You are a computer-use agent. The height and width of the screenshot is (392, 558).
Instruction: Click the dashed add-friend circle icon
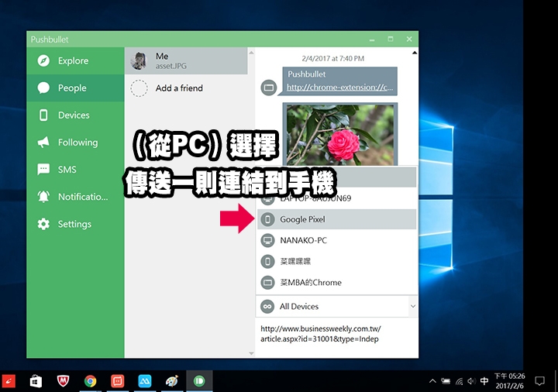(x=139, y=88)
